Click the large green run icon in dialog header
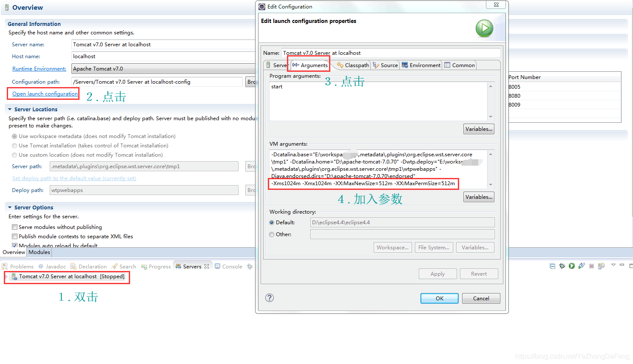Viewport: 633px width, 364px height. 484,28
